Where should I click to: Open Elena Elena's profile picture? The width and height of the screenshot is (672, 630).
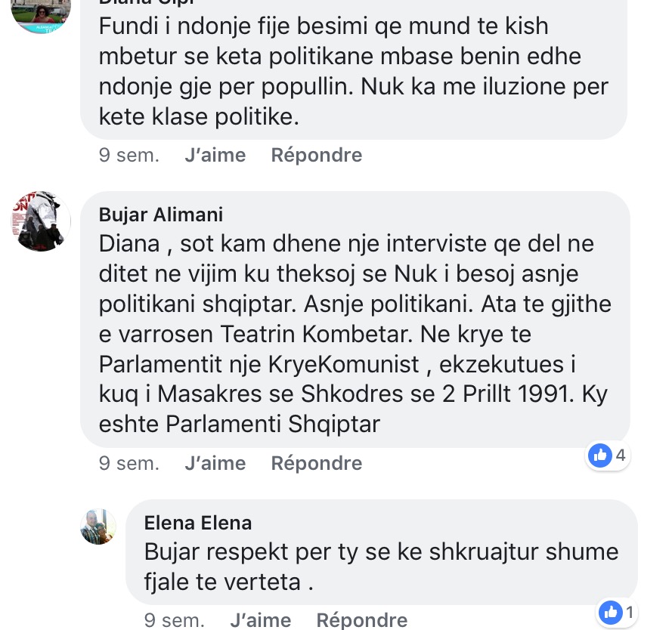(x=98, y=527)
